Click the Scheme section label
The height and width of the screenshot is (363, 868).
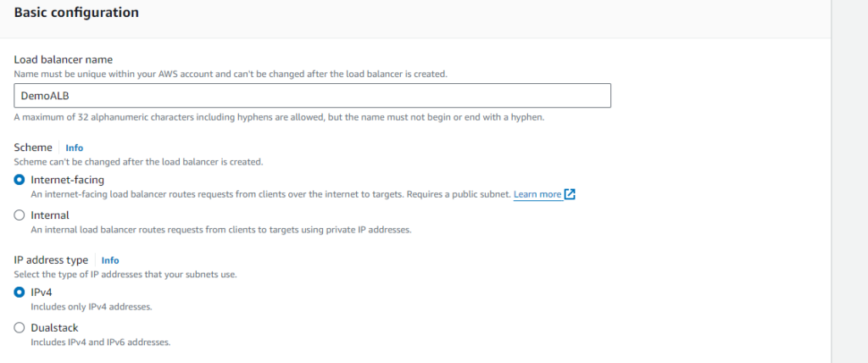33,148
